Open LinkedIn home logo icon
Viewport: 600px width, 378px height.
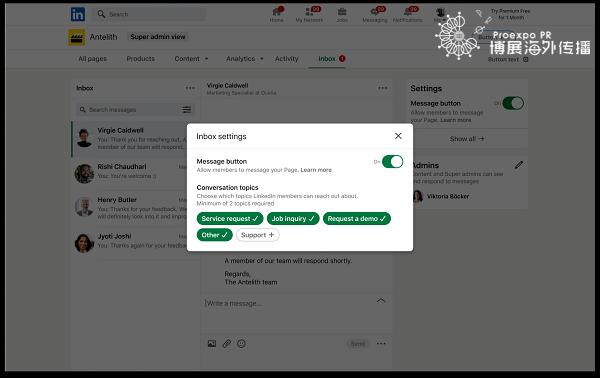tap(78, 15)
